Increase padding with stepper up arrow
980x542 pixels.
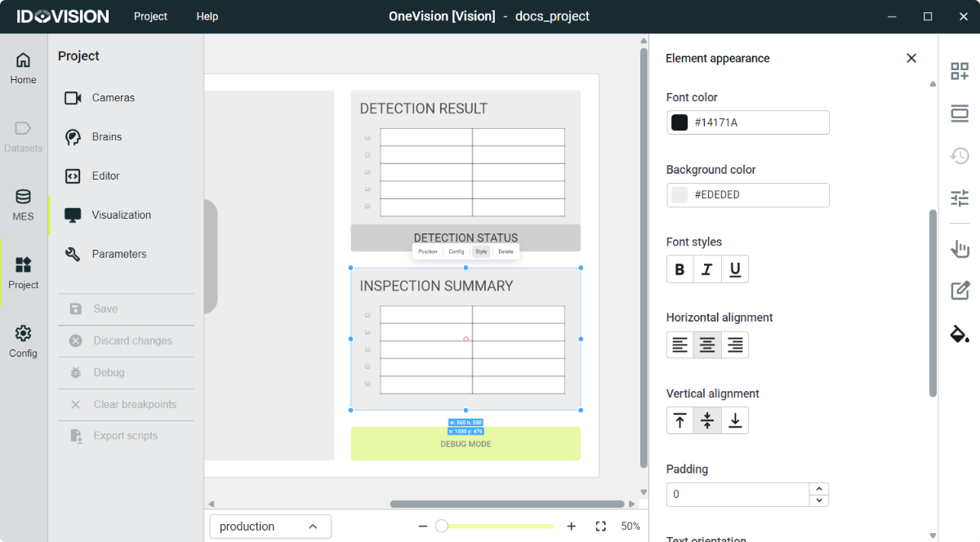(819, 489)
